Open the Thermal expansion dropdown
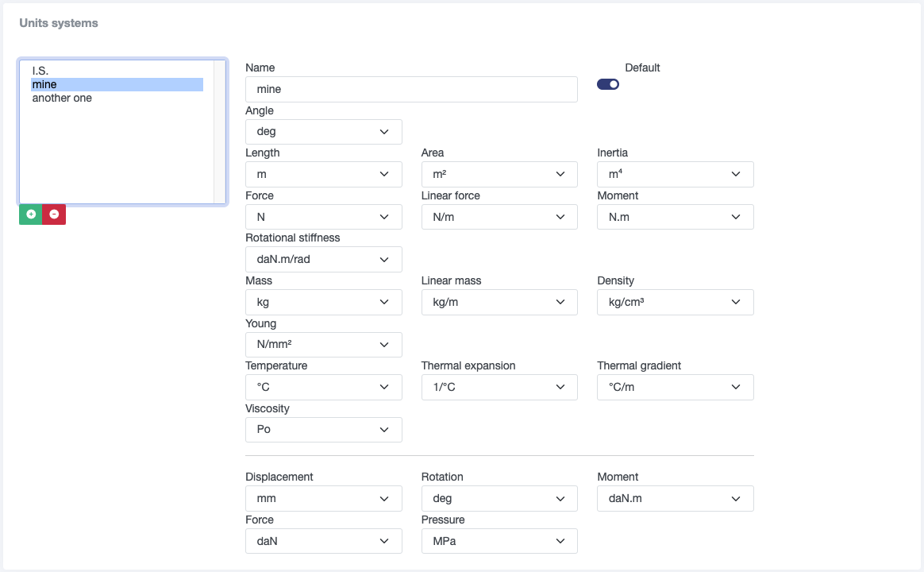Viewport: 924px width, 572px height. click(x=499, y=388)
